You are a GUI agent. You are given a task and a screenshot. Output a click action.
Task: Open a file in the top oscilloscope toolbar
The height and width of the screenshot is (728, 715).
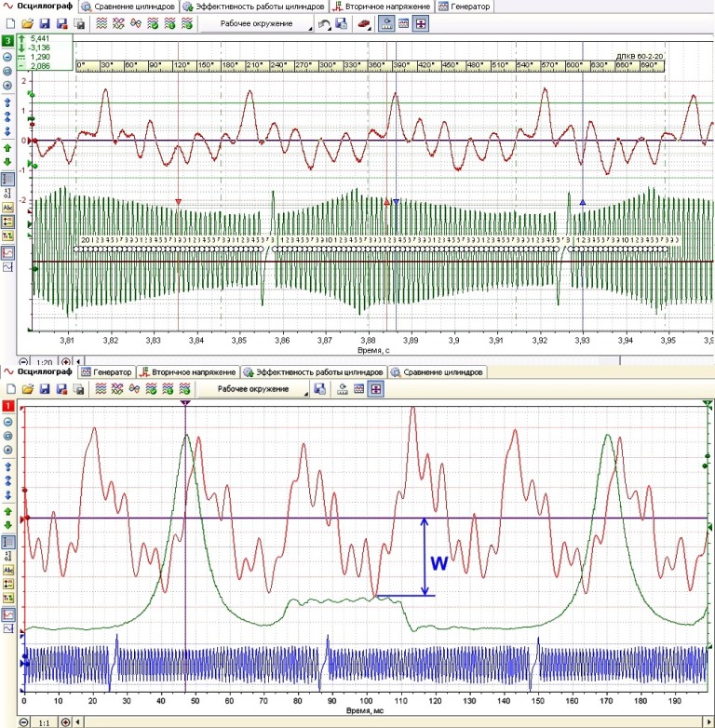27,23
